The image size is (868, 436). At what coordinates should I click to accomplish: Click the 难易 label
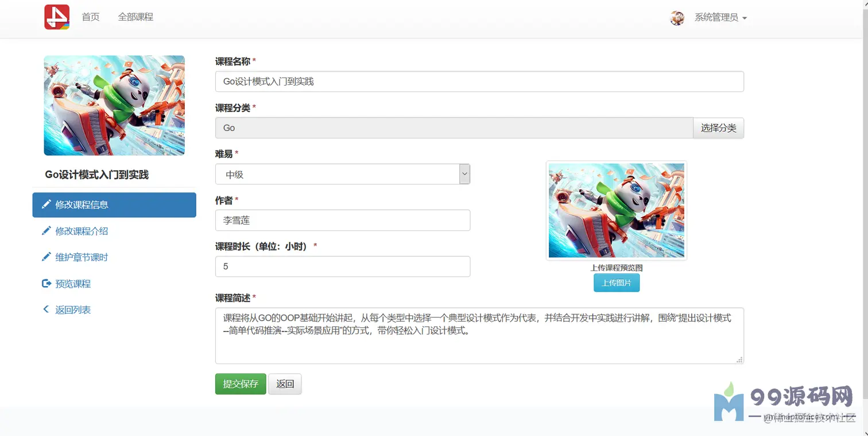click(224, 153)
